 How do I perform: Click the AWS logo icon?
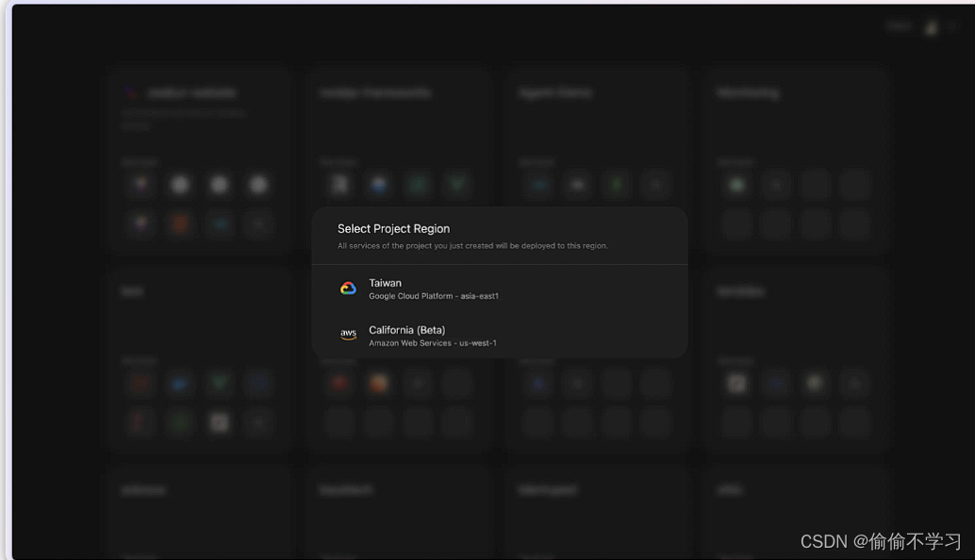tap(348, 335)
